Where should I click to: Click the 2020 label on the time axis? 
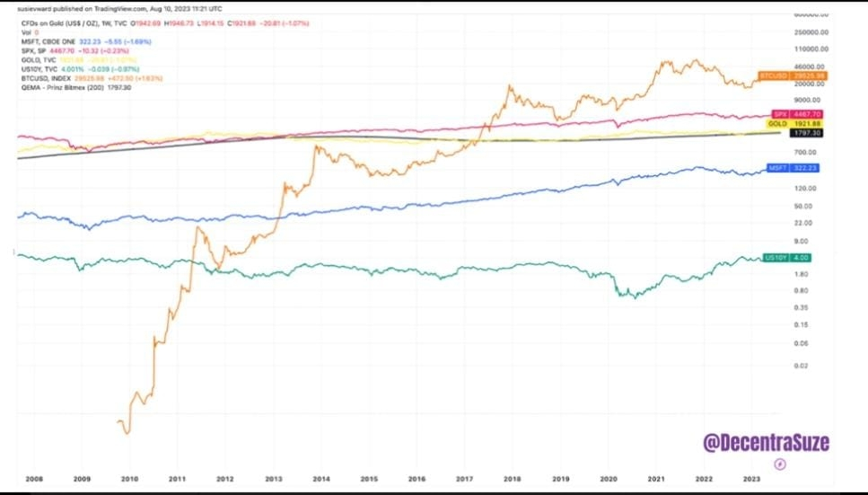[609, 479]
